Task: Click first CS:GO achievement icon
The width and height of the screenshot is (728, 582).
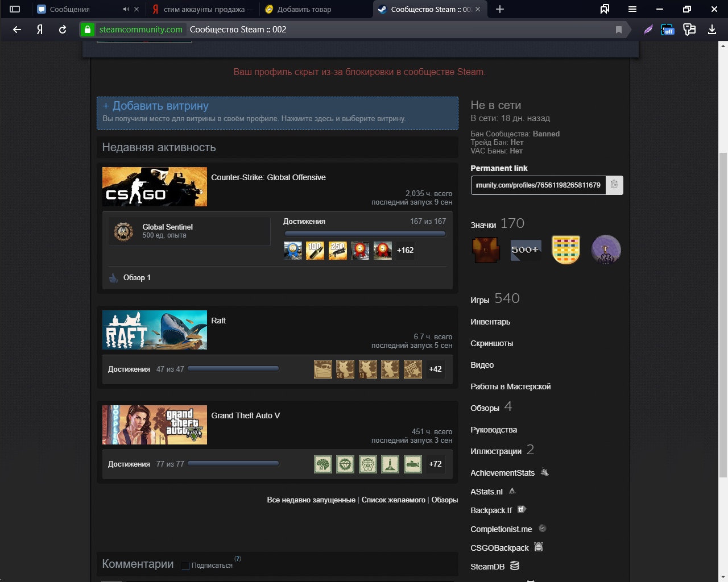Action: (x=293, y=250)
